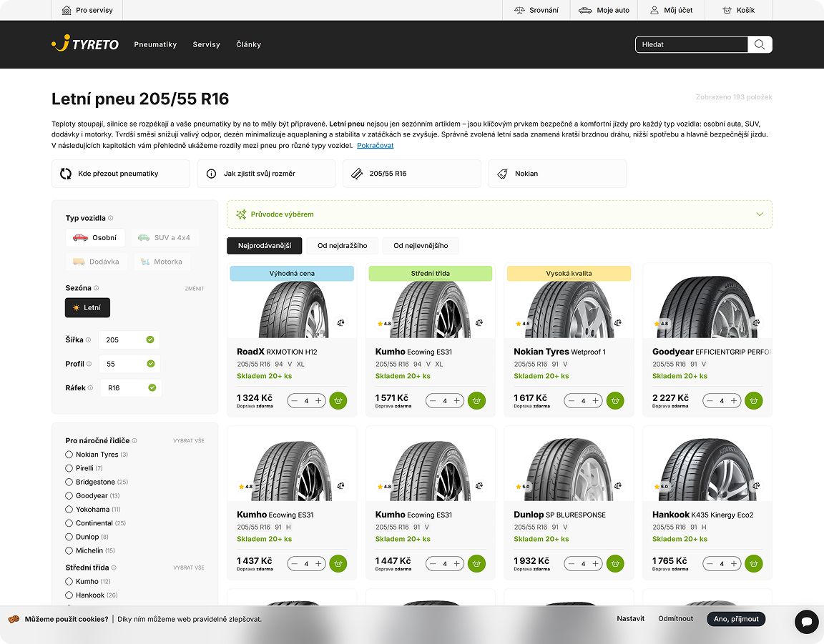Click the Tyreto logo
Image resolution: width=824 pixels, height=644 pixels.
85,44
